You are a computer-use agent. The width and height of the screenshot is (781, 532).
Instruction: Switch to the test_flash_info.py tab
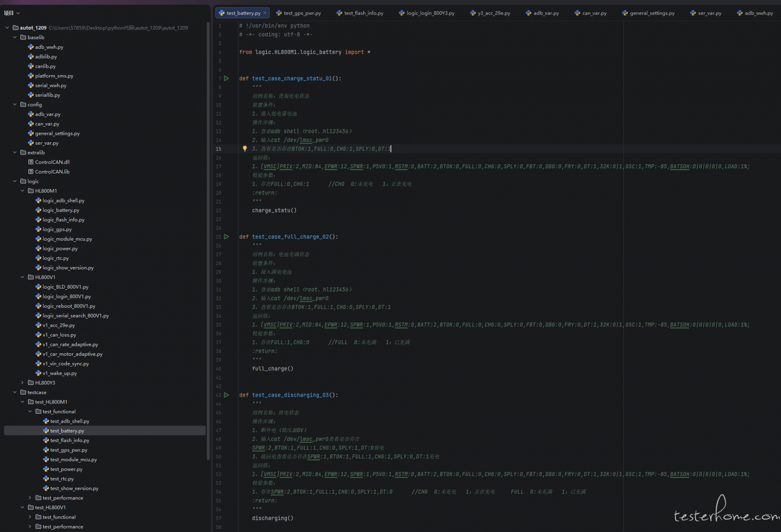click(363, 13)
